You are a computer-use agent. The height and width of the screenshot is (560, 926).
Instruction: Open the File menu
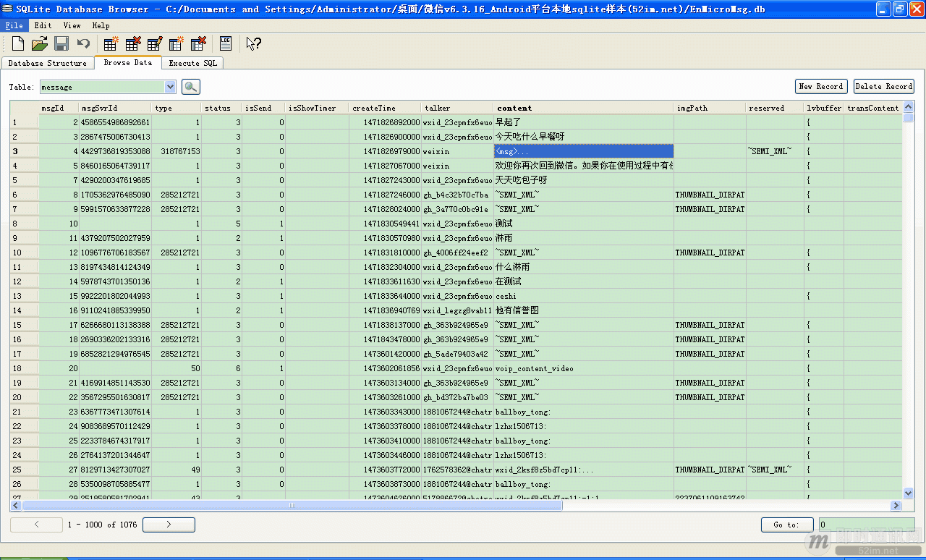[14, 25]
